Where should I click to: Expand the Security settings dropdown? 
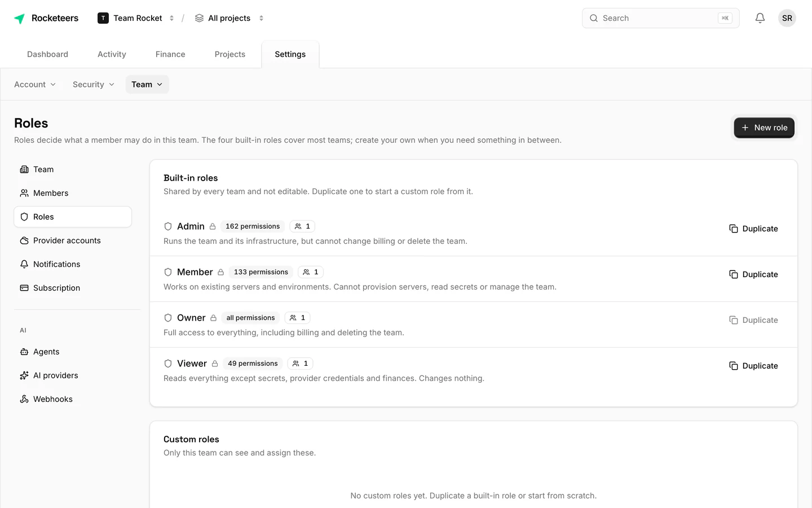click(94, 85)
